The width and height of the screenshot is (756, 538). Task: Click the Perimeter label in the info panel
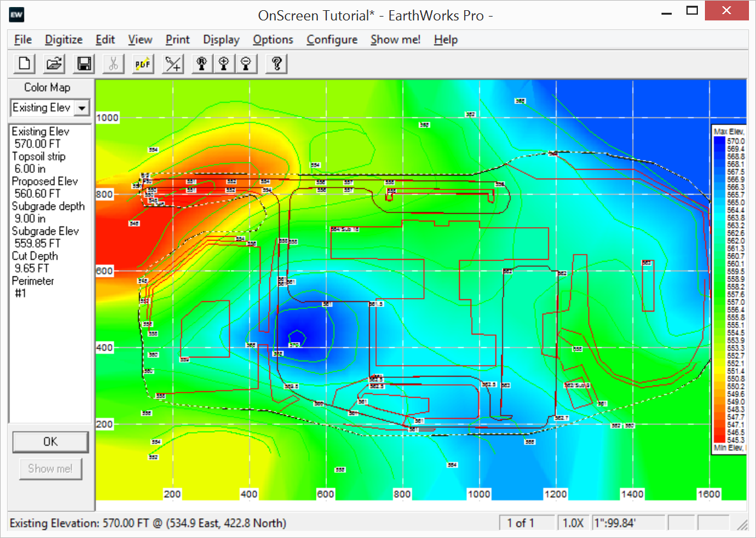(33, 281)
